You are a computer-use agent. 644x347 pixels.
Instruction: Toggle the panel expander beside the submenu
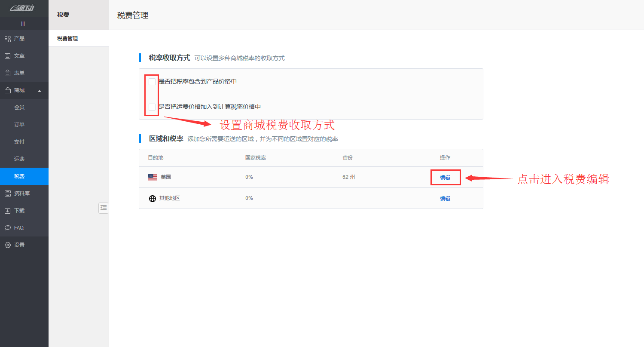(x=103, y=208)
